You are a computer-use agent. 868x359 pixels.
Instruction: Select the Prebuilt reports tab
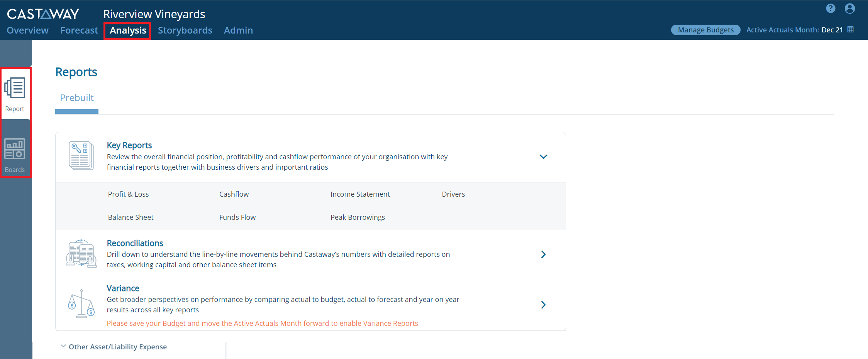(77, 98)
